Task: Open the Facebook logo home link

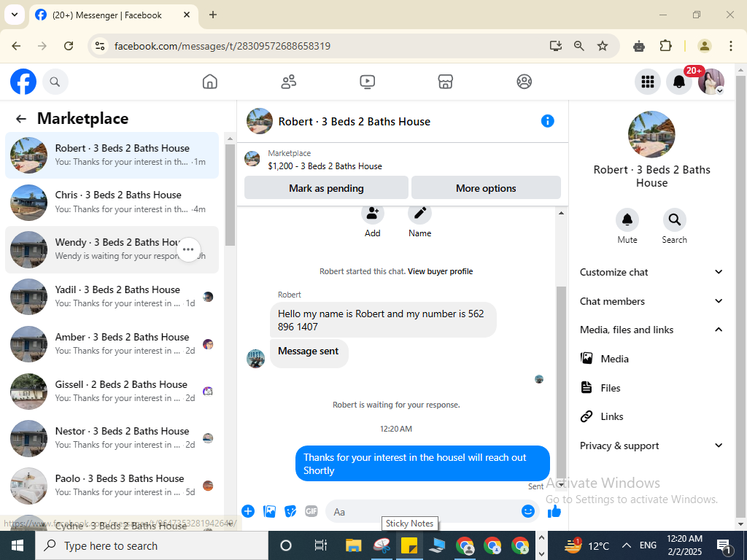Action: pyautogui.click(x=23, y=82)
